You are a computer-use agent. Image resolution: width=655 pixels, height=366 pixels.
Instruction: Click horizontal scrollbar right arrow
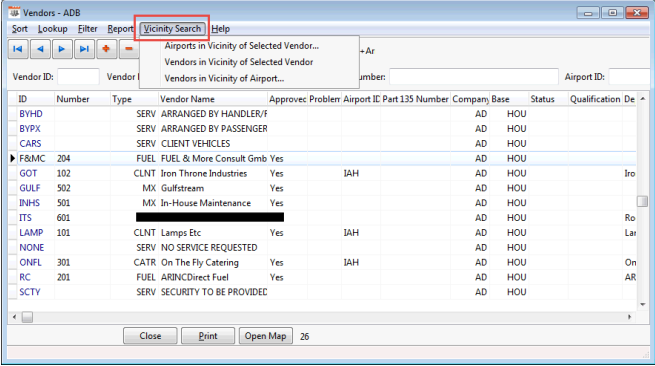pyautogui.click(x=630, y=317)
